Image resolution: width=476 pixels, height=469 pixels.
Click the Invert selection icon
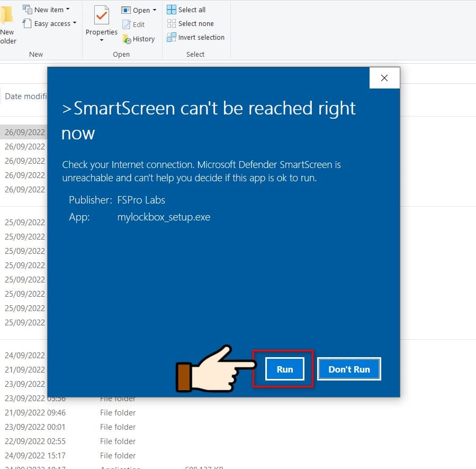click(172, 37)
